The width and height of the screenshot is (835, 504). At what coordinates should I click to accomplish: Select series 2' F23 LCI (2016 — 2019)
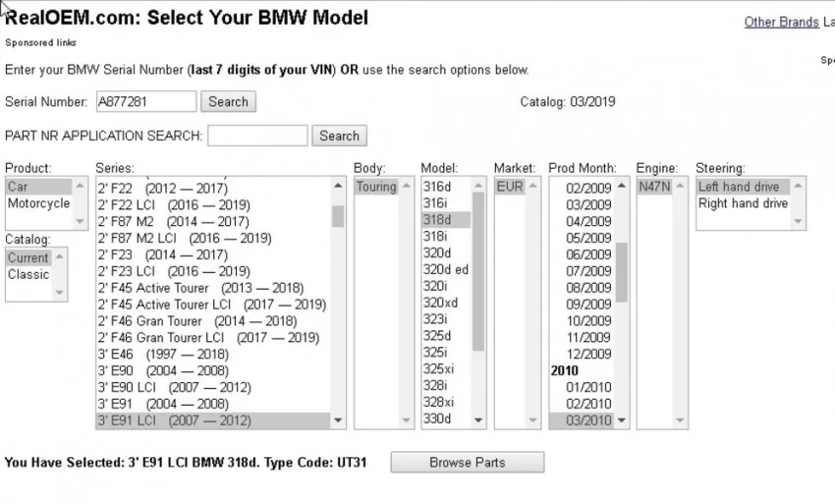[213, 270]
